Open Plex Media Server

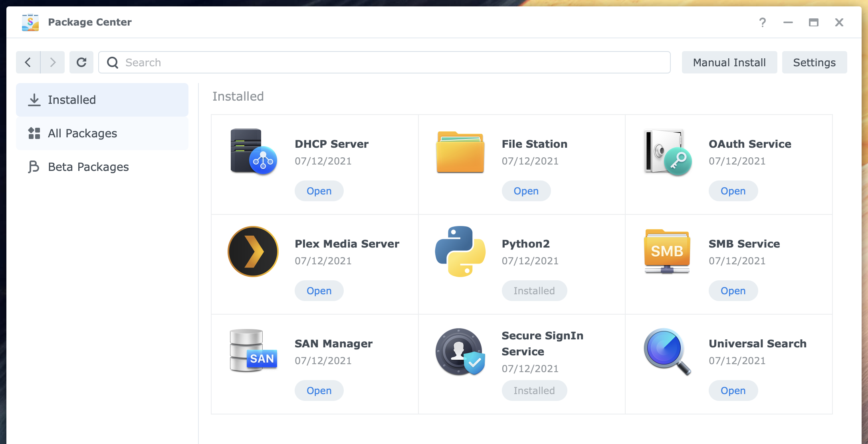[319, 291]
